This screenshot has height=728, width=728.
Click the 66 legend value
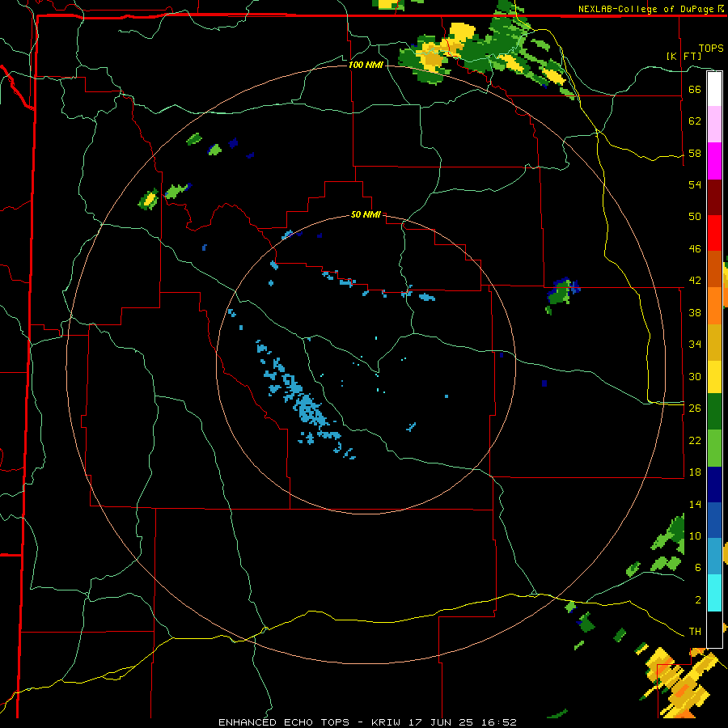[695, 90]
